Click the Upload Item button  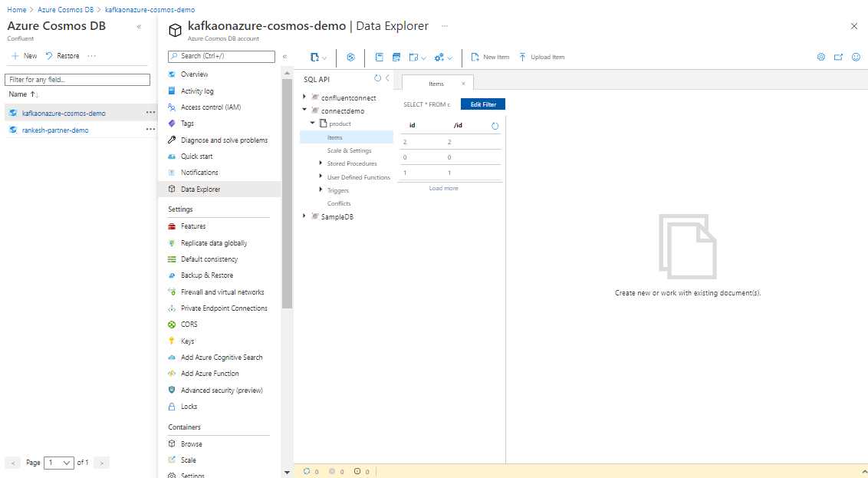(x=541, y=57)
